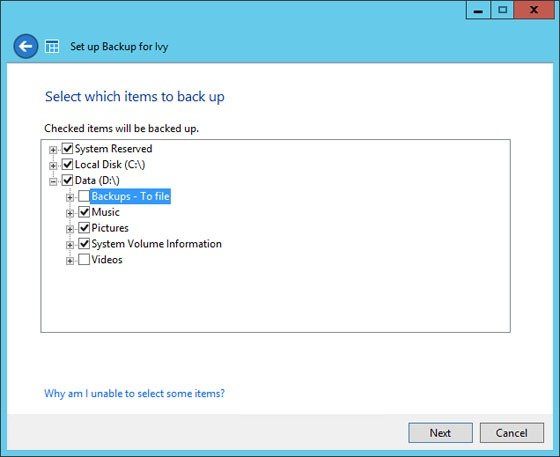Image resolution: width=560 pixels, height=457 pixels.
Task: Uncheck the Local Disk (C:\) checkbox
Action: (68, 164)
